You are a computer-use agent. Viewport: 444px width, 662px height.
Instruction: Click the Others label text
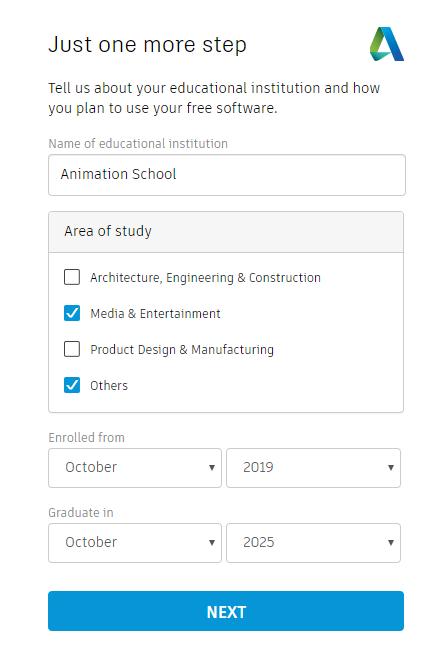pos(109,385)
